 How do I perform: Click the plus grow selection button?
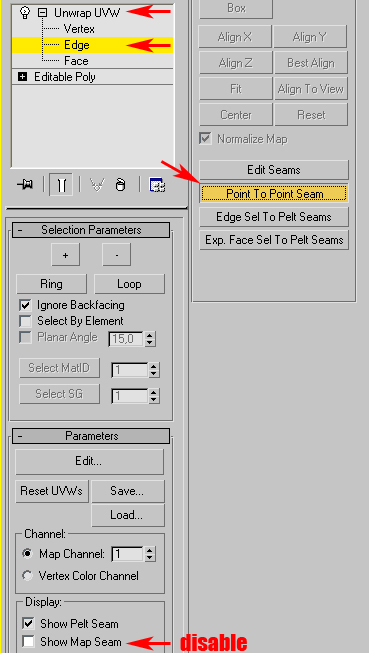click(x=65, y=255)
